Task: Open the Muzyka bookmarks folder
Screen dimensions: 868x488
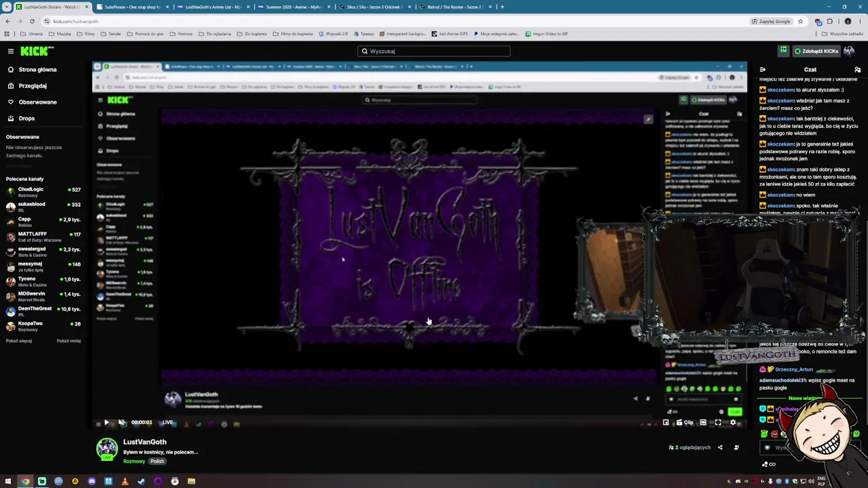Action: 60,34
